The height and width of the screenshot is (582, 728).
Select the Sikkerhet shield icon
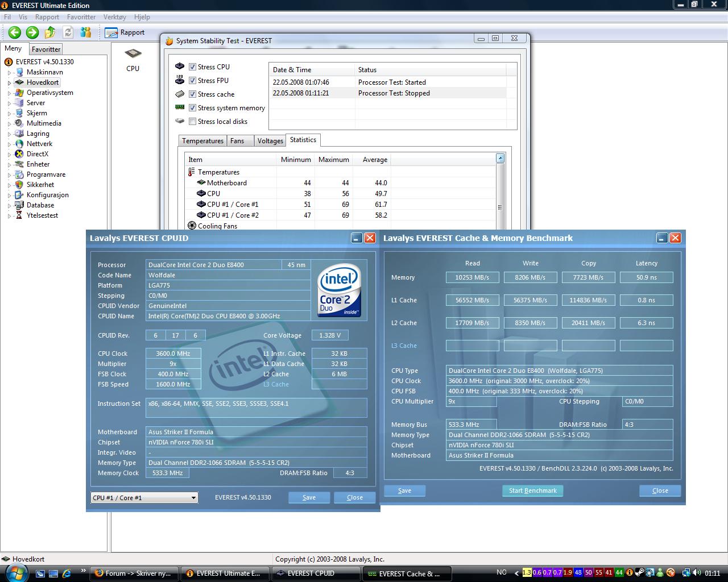click(19, 185)
